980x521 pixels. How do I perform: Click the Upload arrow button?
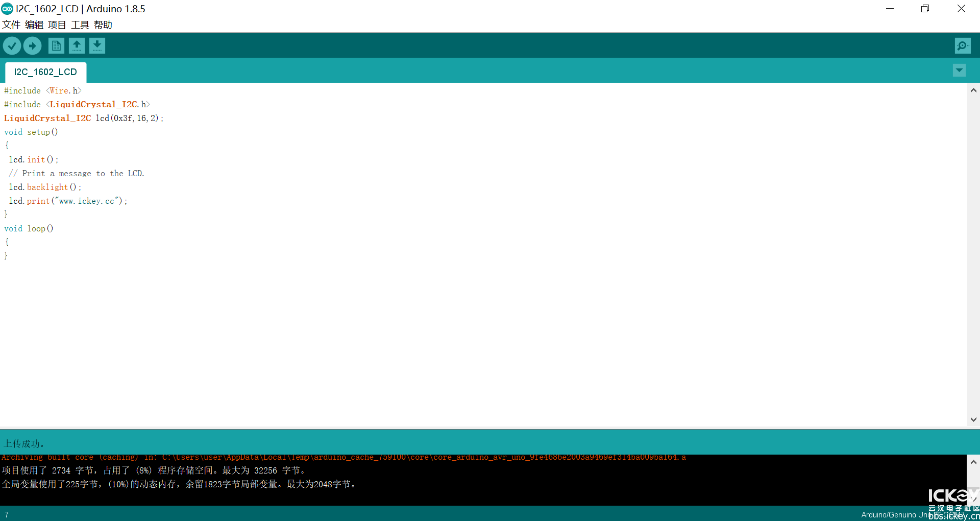[32, 46]
